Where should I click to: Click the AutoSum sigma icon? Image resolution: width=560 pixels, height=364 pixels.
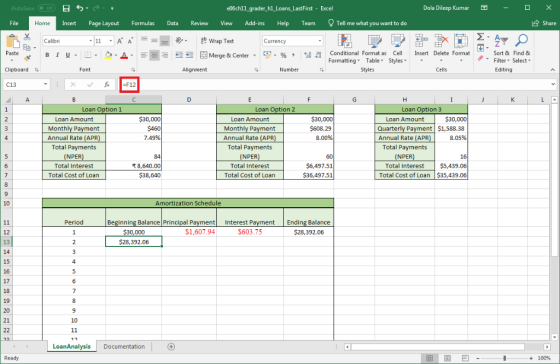(x=481, y=36)
